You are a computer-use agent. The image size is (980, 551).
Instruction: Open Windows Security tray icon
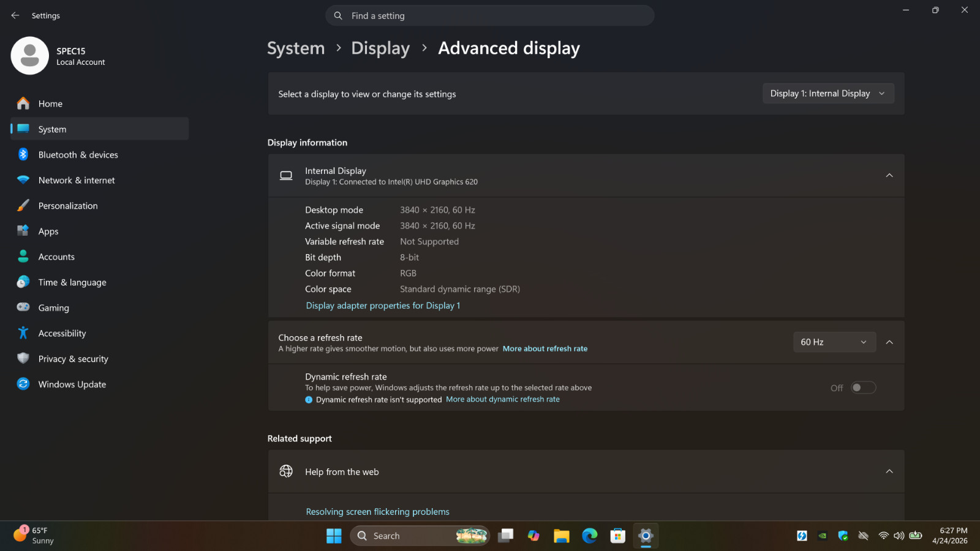[843, 536]
